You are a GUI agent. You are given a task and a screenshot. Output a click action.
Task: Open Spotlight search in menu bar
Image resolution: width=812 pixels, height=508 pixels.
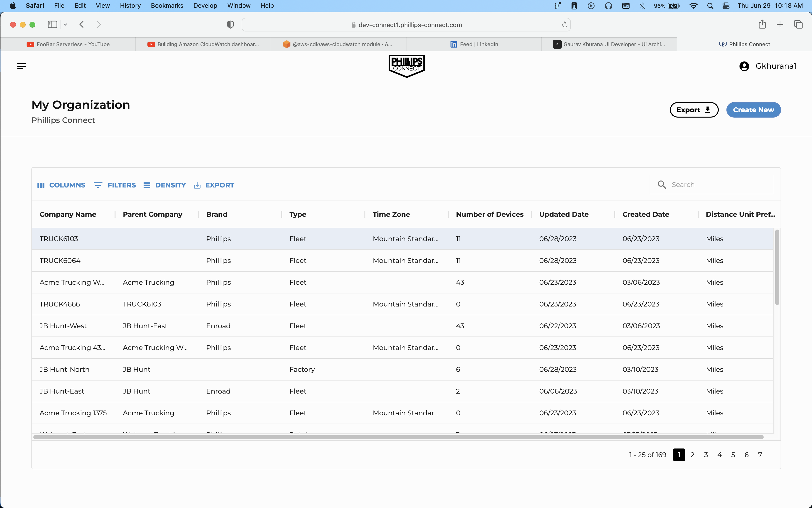tap(710, 6)
